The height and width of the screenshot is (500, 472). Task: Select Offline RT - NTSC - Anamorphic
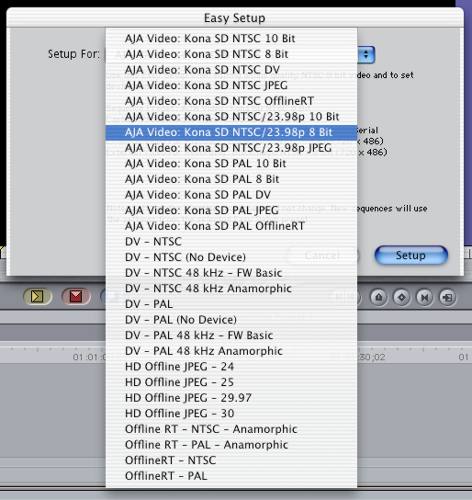click(x=231, y=429)
